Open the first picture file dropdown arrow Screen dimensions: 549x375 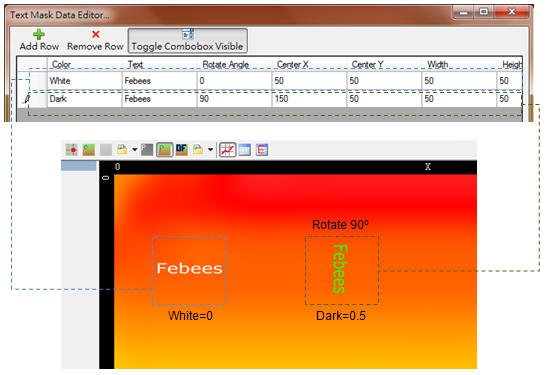tap(135, 150)
